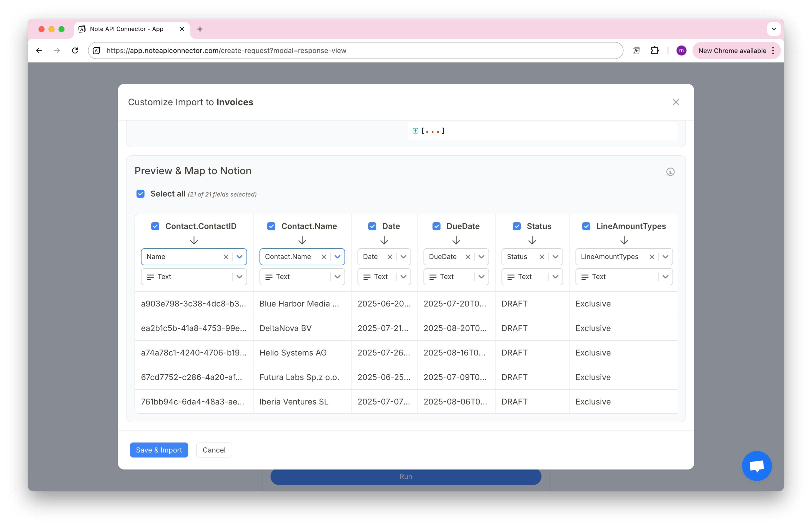Click the '2025-07-09T0...' due date cell

[x=456, y=377]
